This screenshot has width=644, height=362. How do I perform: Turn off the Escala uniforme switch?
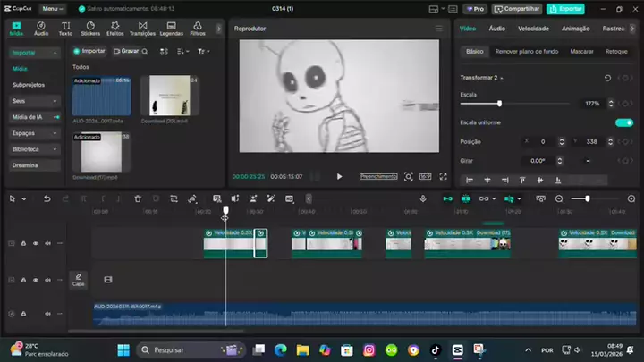click(623, 122)
